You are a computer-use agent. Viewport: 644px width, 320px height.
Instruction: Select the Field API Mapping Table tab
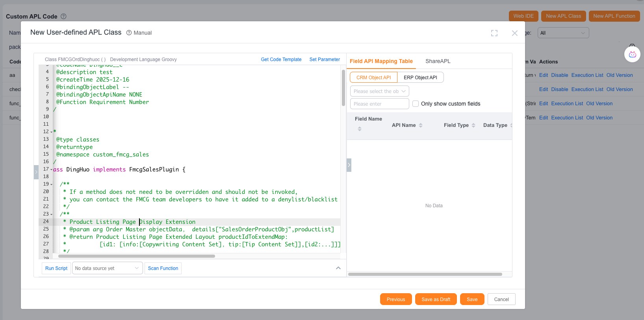pyautogui.click(x=381, y=61)
